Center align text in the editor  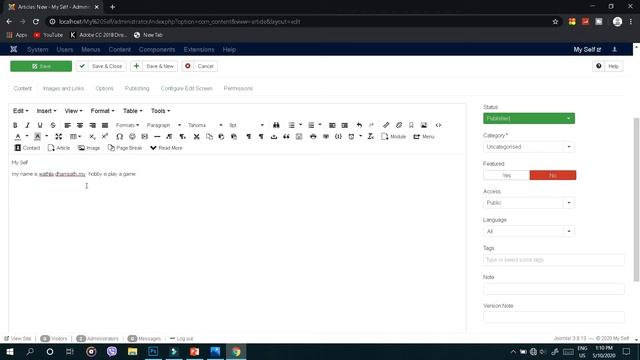[80, 125]
